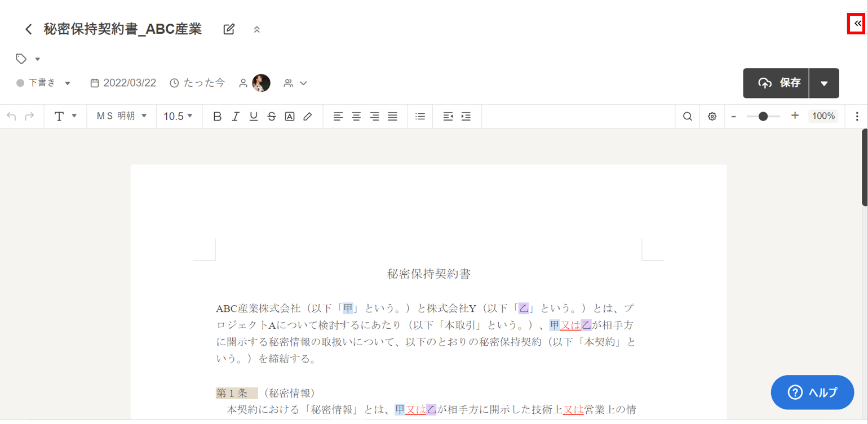Toggle underline formatting
The image size is (868, 424).
pos(254,117)
